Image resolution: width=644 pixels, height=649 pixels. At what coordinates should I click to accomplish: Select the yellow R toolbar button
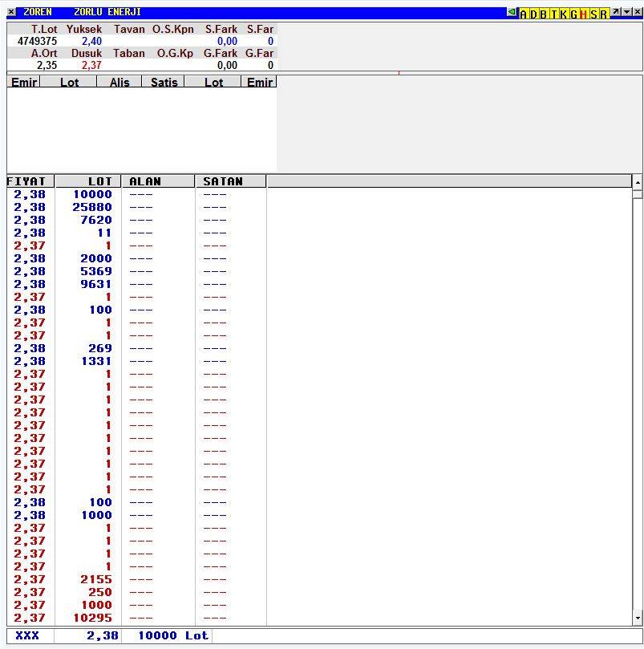click(x=603, y=14)
